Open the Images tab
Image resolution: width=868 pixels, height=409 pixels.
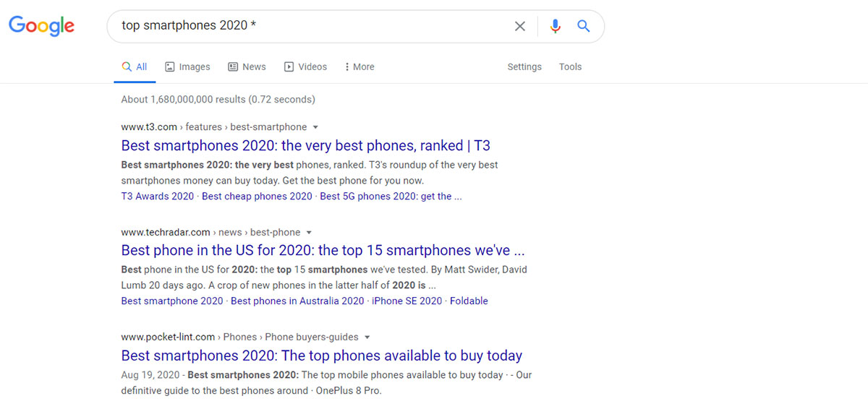[x=187, y=66]
